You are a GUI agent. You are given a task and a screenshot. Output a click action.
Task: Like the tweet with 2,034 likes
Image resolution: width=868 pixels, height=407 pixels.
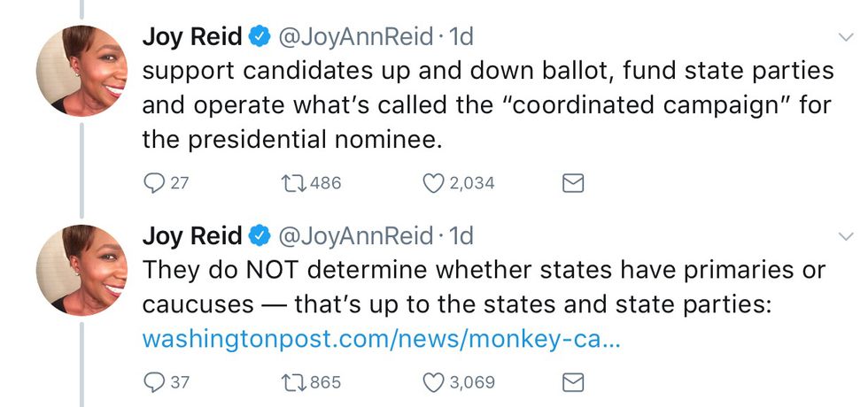pos(433,183)
